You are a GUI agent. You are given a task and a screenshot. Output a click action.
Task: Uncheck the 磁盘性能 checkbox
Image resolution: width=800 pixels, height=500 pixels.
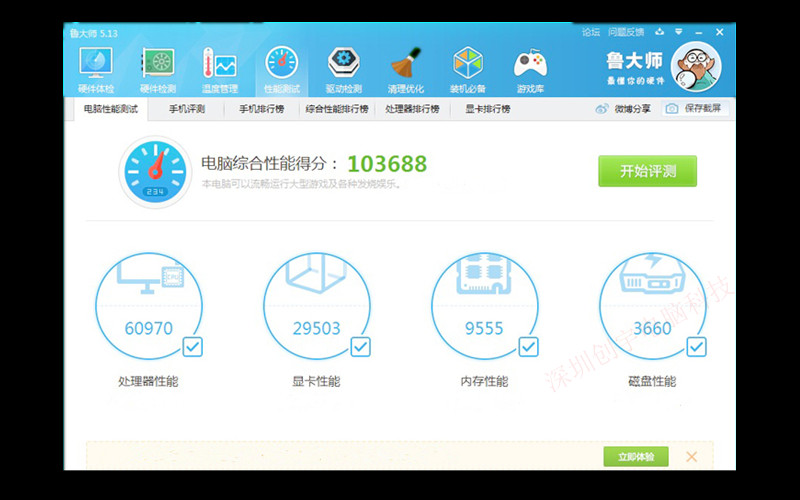tap(696, 347)
